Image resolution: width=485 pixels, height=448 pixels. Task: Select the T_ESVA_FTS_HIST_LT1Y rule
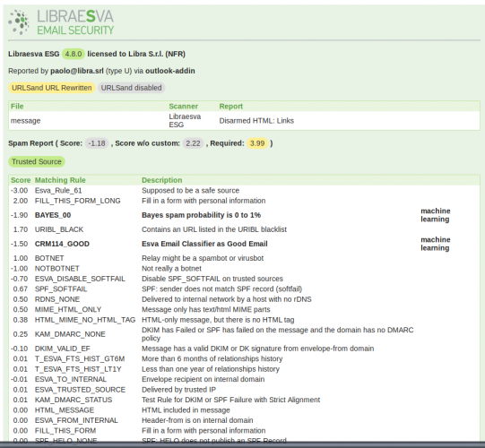[x=78, y=369]
